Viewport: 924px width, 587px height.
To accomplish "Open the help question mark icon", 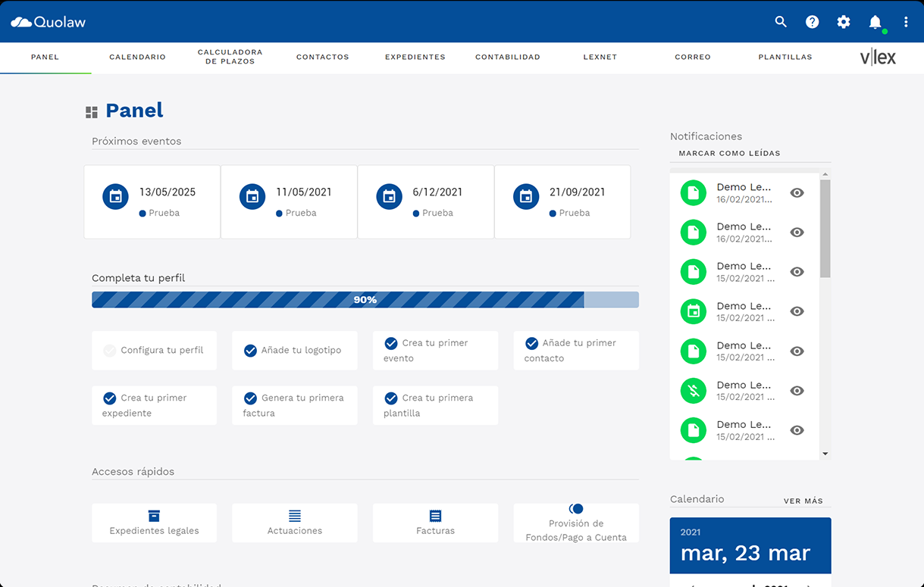I will click(x=812, y=22).
